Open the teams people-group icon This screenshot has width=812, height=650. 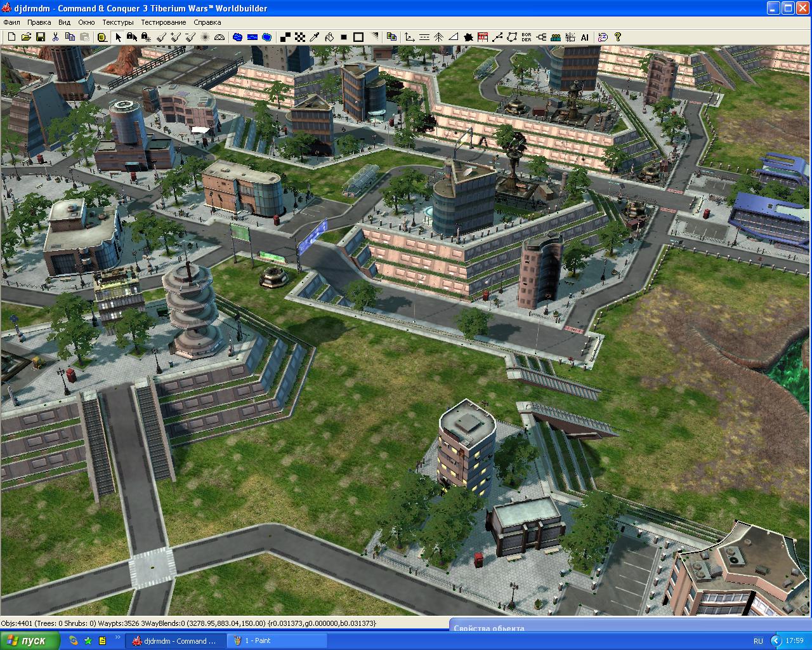pyautogui.click(x=556, y=37)
